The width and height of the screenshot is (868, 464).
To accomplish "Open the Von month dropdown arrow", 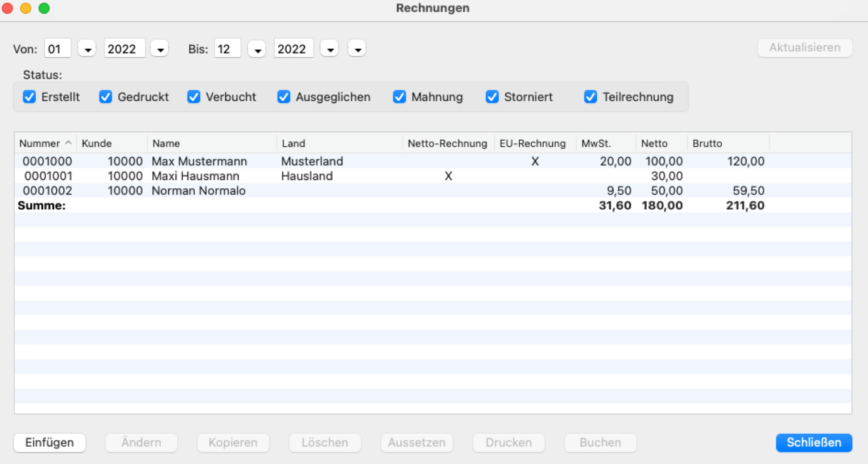I will point(87,49).
